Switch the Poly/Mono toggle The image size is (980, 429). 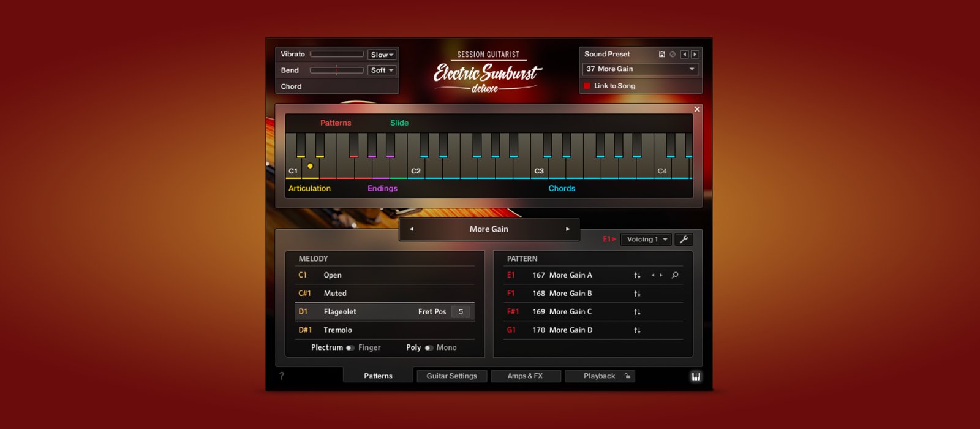pos(429,348)
